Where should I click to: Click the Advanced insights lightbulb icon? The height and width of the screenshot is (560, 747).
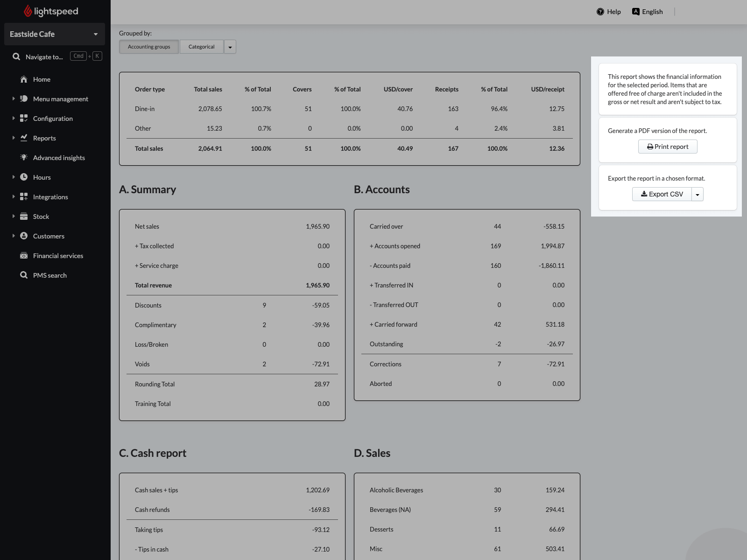tap(24, 158)
